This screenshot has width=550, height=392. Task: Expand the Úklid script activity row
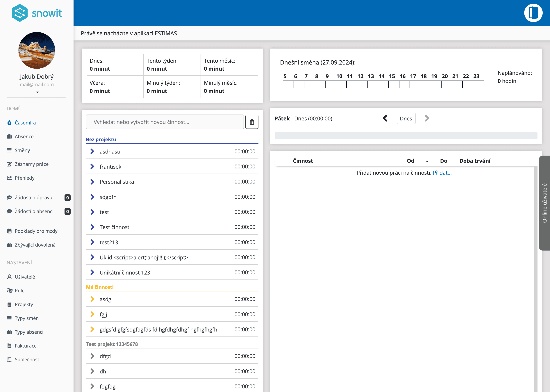(92, 257)
